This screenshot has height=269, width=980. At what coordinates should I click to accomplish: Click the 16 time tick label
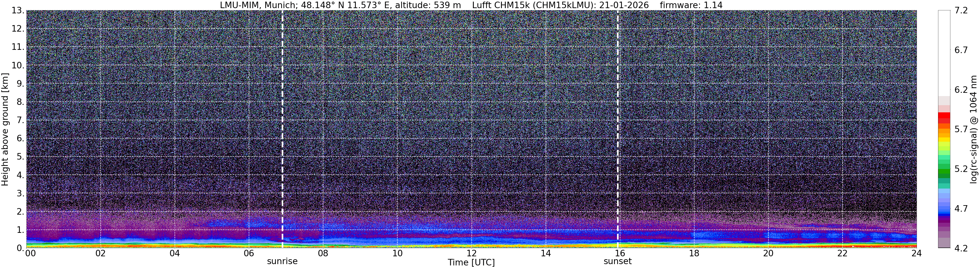620,253
